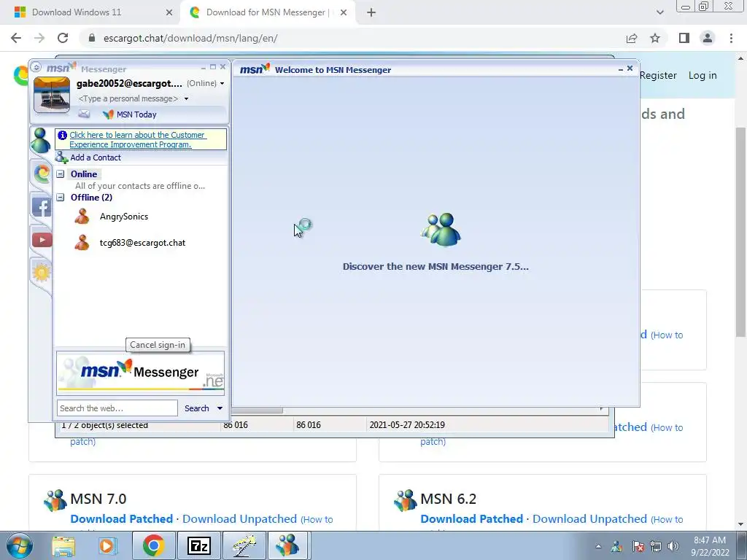
Task: Click the personal message text field
Action: 128,98
